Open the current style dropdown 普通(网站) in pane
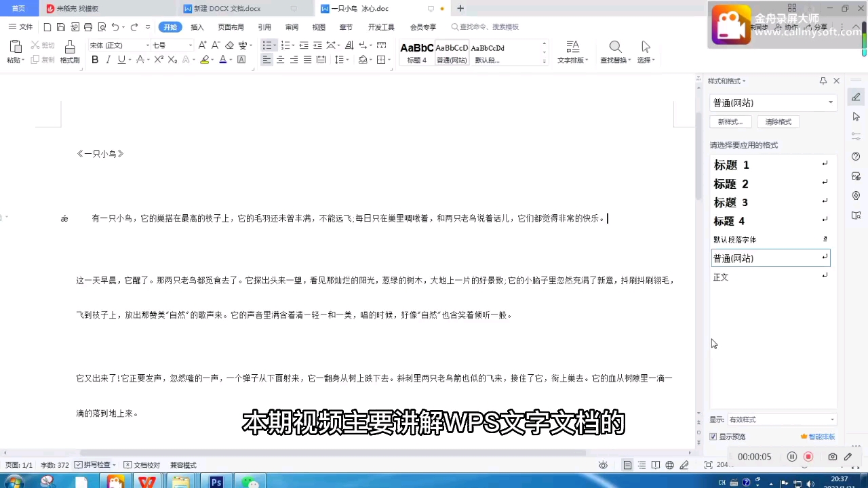868x488 pixels. tap(830, 103)
